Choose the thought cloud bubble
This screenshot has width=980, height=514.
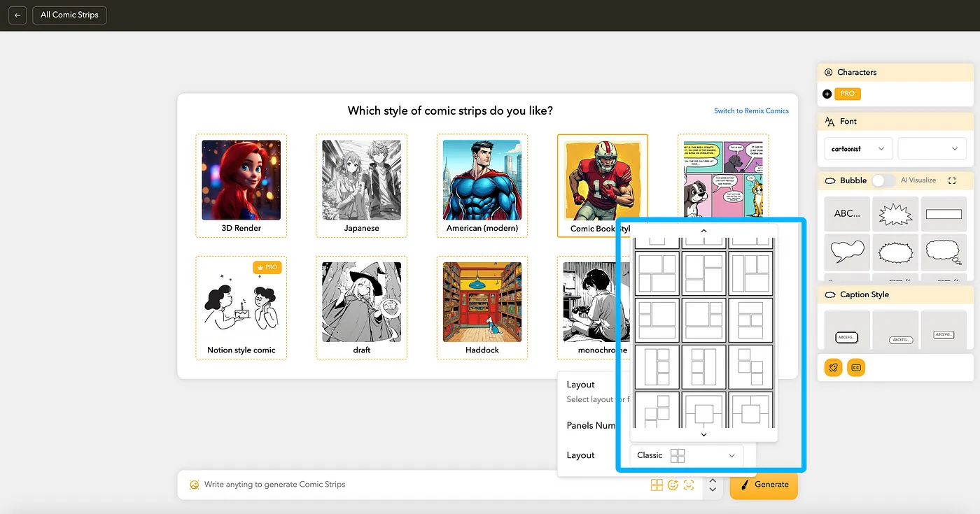[x=944, y=251]
